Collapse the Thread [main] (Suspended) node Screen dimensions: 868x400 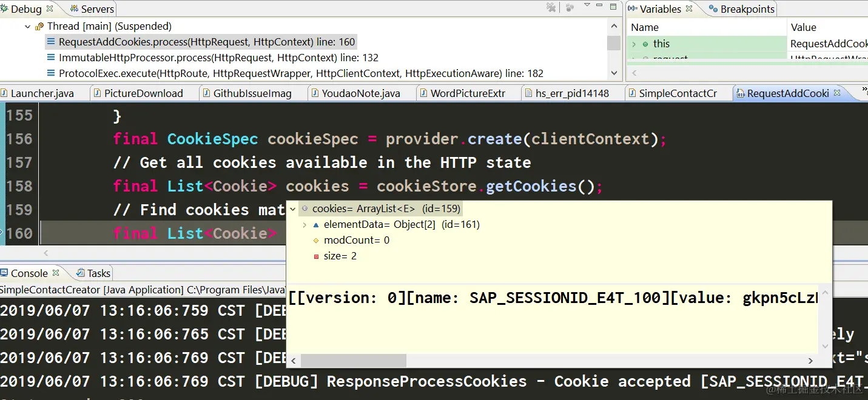tap(28, 27)
